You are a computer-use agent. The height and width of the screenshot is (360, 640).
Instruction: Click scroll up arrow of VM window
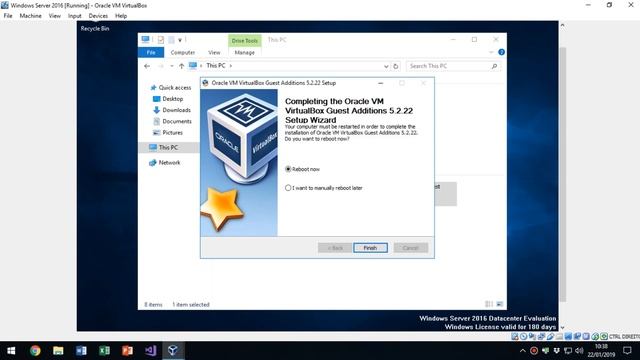click(x=562, y=25)
